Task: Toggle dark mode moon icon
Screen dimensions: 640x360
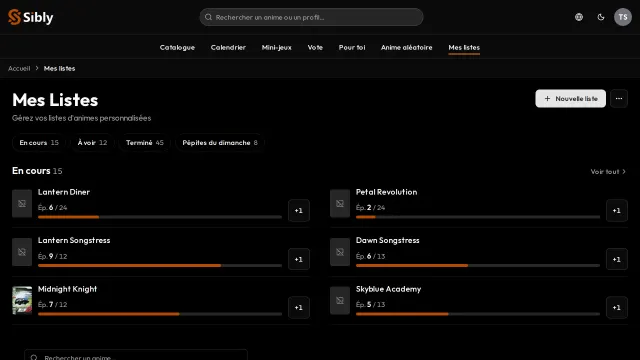Action: click(x=601, y=17)
